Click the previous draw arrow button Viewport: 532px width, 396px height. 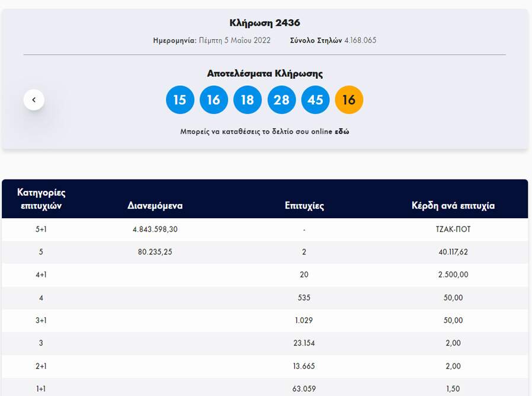coord(34,100)
